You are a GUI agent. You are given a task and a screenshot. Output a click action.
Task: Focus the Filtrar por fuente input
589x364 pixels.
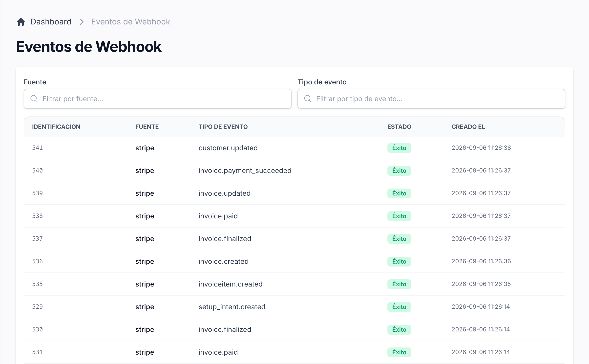click(x=158, y=99)
